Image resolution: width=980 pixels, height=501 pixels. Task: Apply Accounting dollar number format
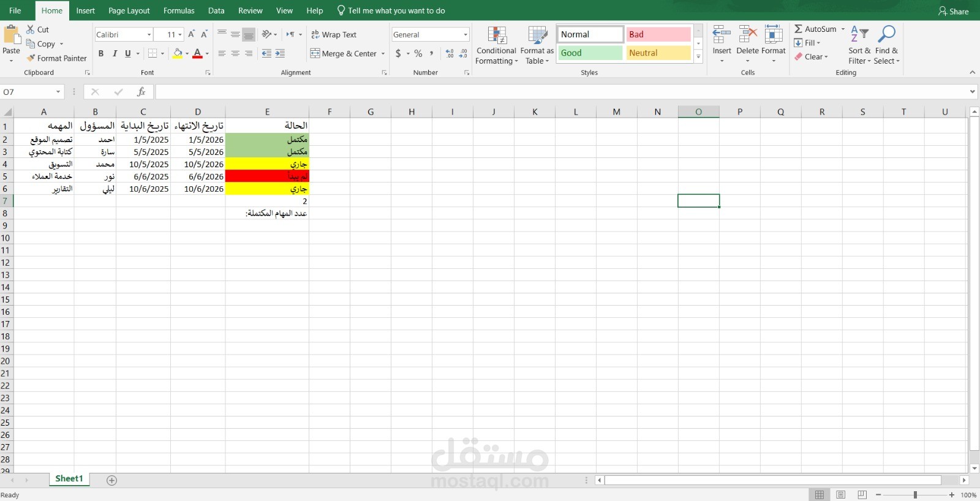[398, 53]
